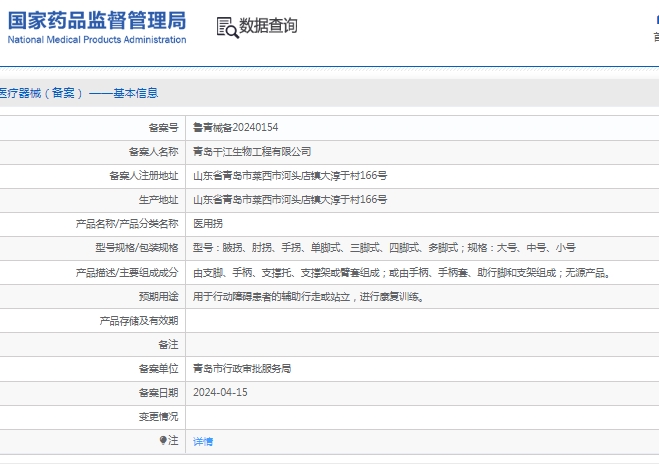
Task: Click filing date 2024-04-15
Action: [x=220, y=392]
